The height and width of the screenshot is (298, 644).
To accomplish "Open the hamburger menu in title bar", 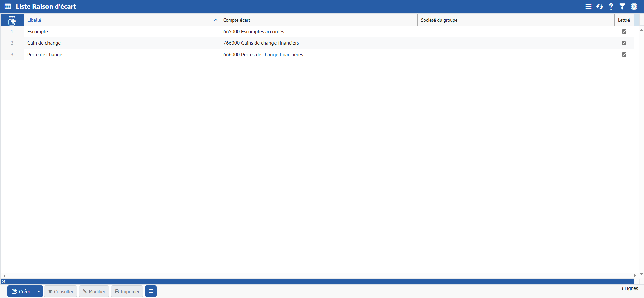I will coord(588,7).
